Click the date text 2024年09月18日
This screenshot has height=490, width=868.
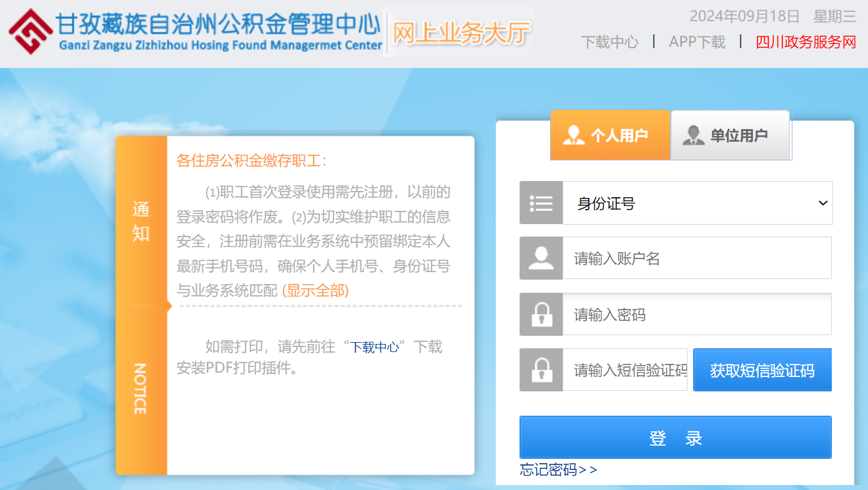click(x=744, y=16)
